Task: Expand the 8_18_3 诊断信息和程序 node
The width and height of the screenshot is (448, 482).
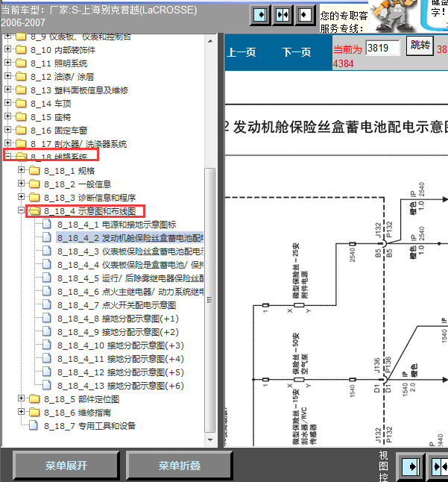Action: [21, 196]
